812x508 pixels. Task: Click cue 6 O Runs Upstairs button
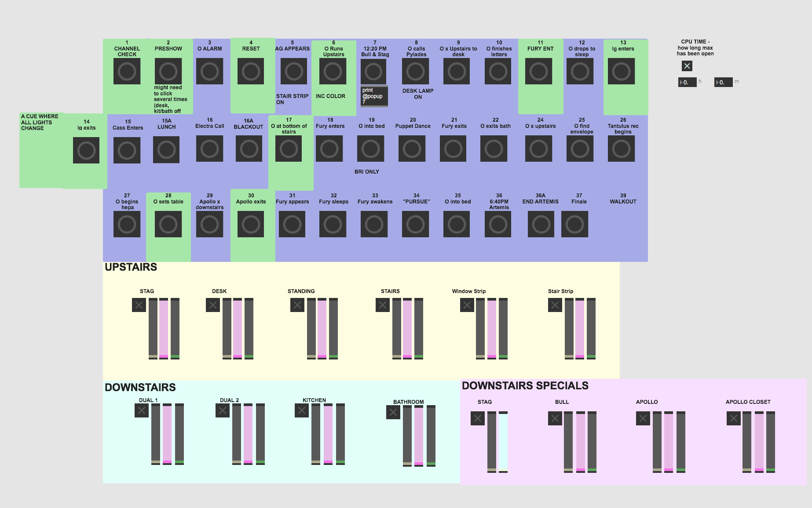pyautogui.click(x=333, y=71)
